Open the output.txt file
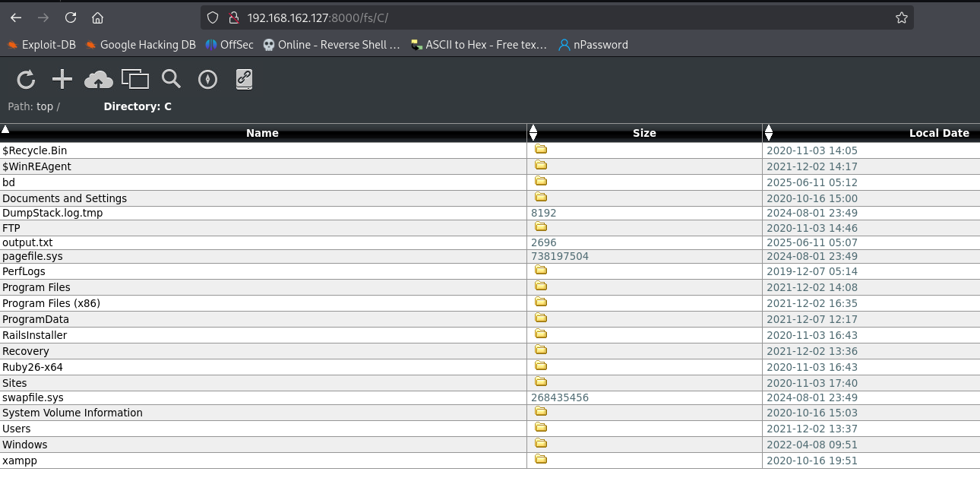Screen dimensions: 980x478 [x=27, y=242]
